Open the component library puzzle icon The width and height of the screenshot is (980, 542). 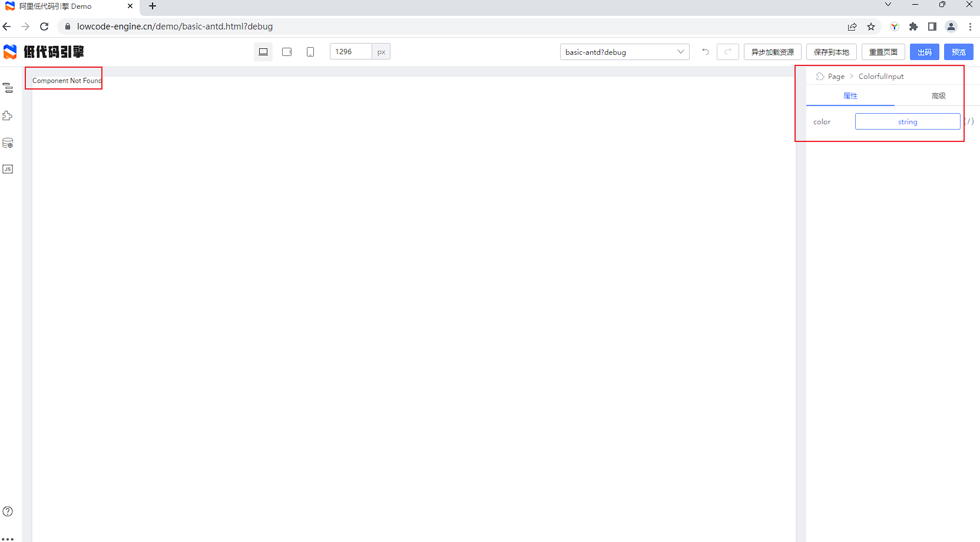click(8, 115)
